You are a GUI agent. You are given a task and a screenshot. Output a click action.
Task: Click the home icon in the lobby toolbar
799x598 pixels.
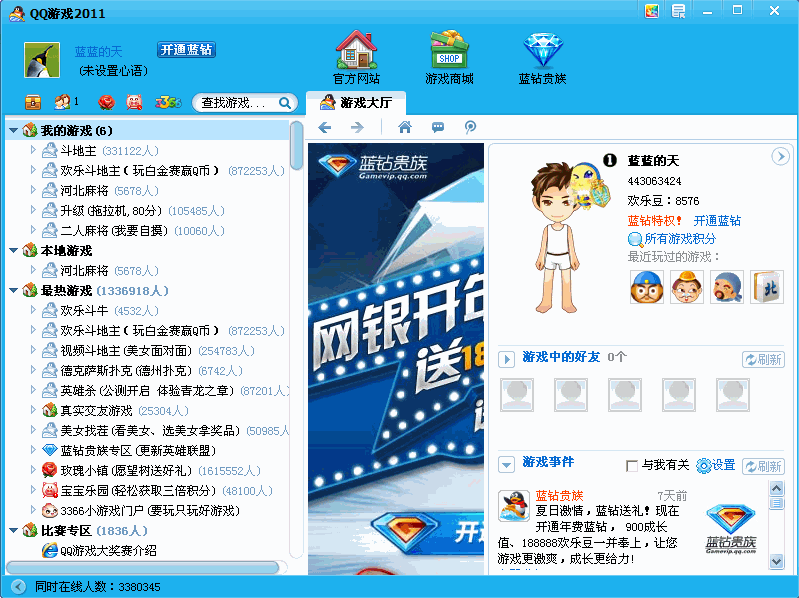(x=405, y=127)
